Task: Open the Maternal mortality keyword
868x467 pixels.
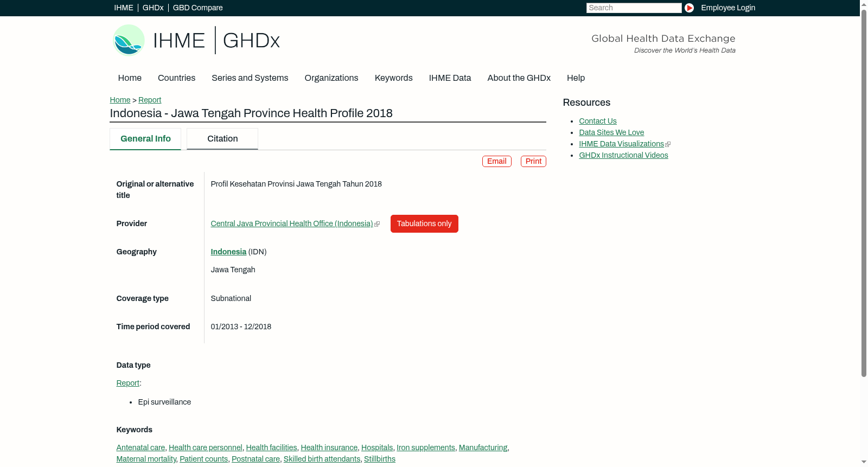Action: click(x=146, y=459)
